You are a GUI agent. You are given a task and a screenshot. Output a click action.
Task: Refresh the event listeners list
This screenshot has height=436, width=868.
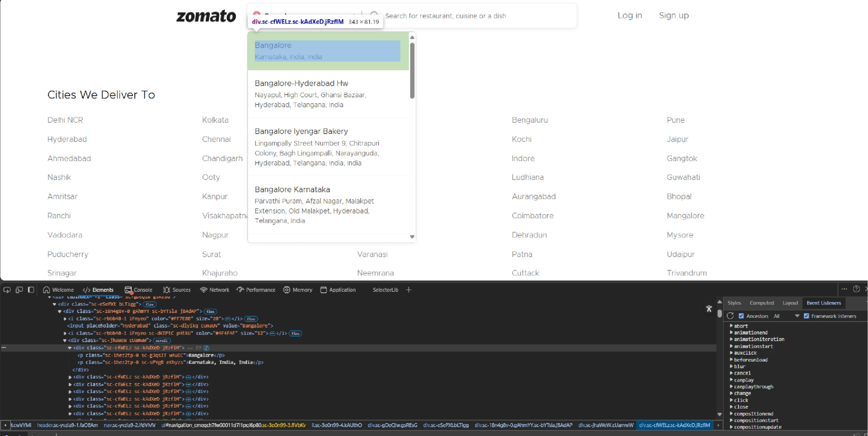(x=730, y=316)
